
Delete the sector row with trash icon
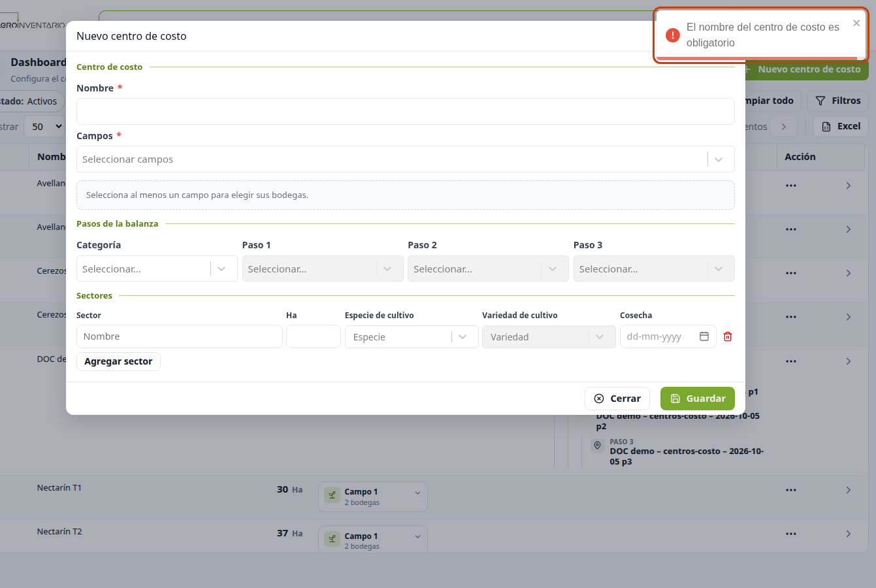728,336
